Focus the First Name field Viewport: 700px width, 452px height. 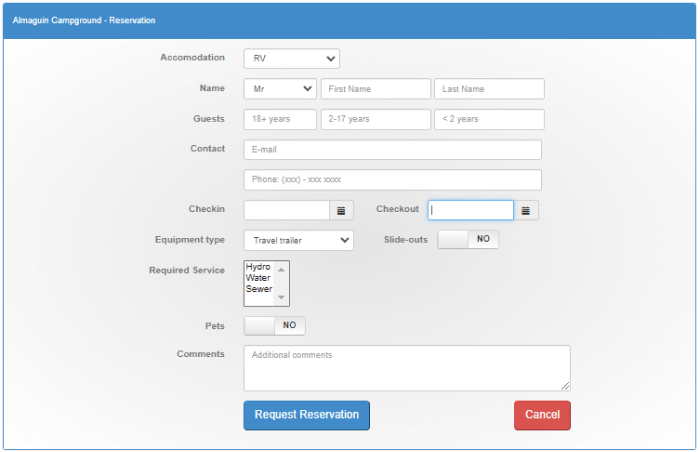tap(376, 89)
